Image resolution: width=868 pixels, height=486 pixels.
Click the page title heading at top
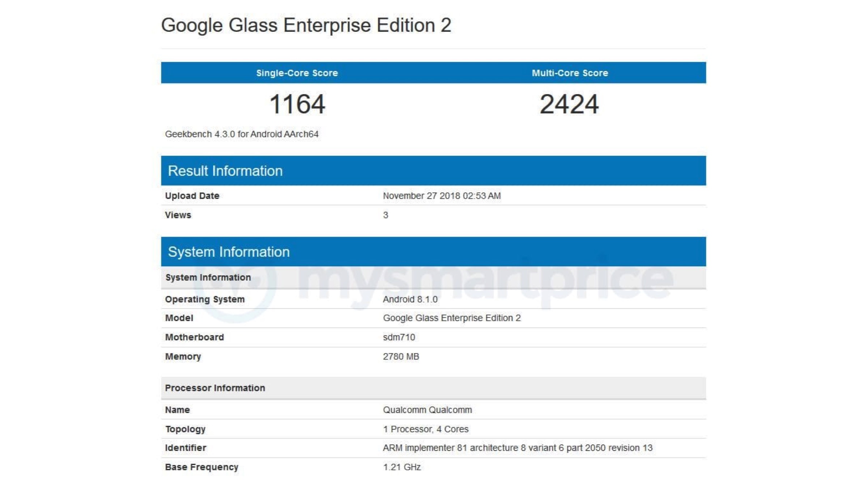pyautogui.click(x=306, y=25)
